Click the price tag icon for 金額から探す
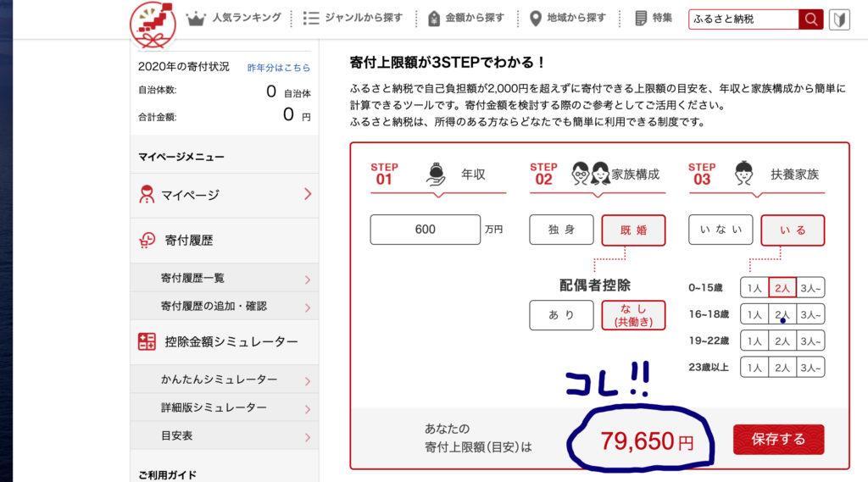868x482 pixels. [434, 19]
